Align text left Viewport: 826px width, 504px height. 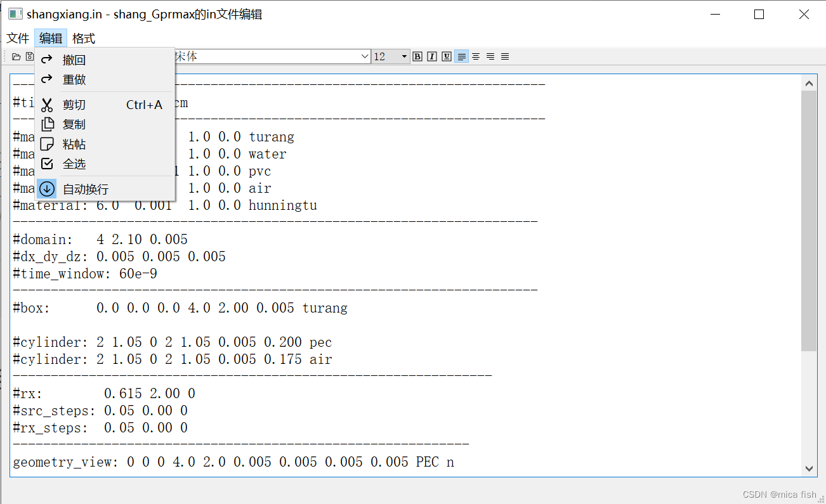461,56
